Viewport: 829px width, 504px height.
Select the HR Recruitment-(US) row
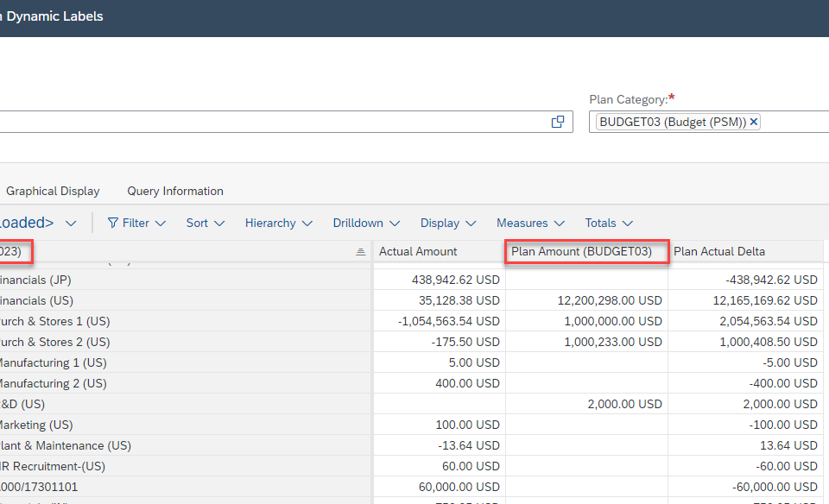(x=185, y=467)
